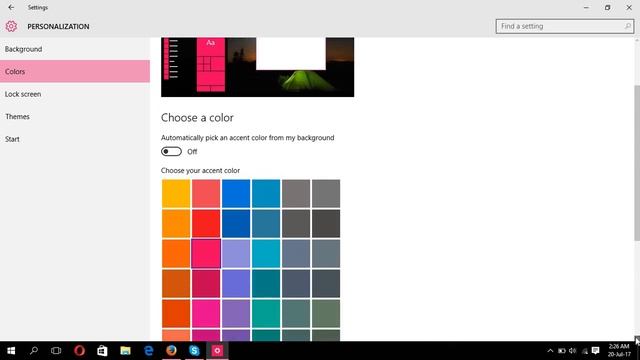The image size is (640, 360).
Task: Click the vertical scrollbar thumb
Action: tap(637, 163)
